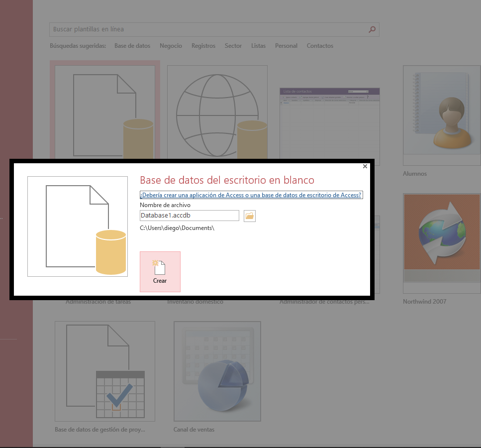Image resolution: width=481 pixels, height=448 pixels.
Task: Select the globe web app template tile
Action: 217,112
